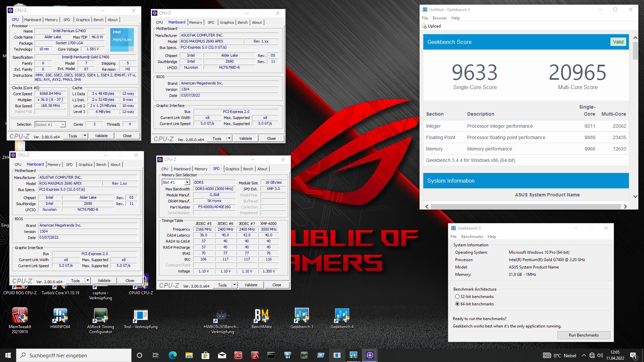Expand Tools arrow in top-center CPU-Z Mainboard window
Screen dimensions: 644x362
pyautogui.click(x=229, y=138)
